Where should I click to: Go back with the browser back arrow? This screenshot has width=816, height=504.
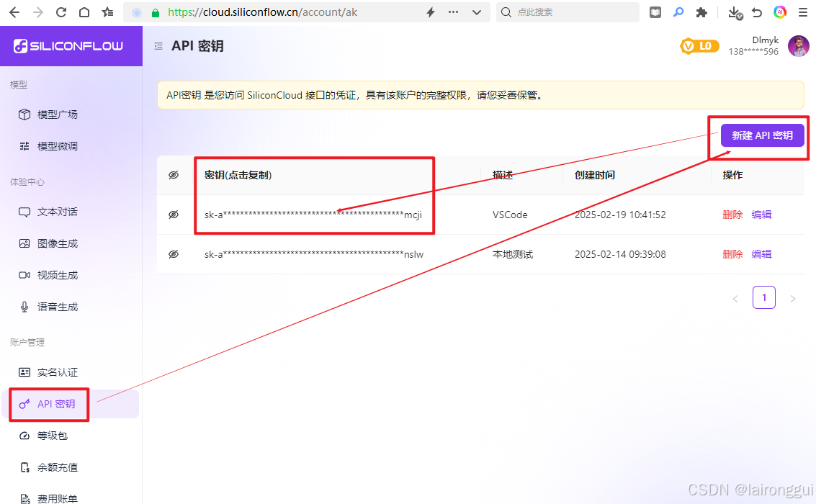[14, 12]
